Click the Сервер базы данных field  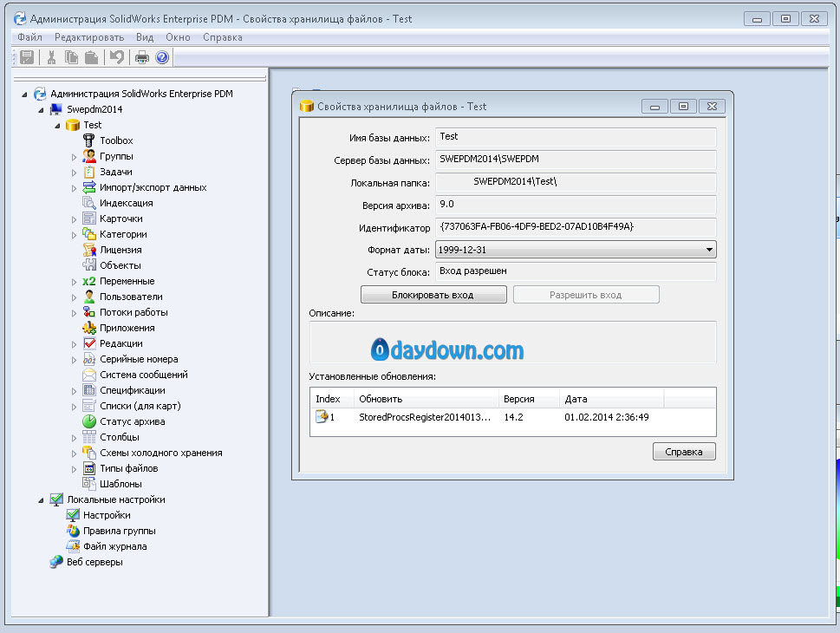(x=576, y=160)
